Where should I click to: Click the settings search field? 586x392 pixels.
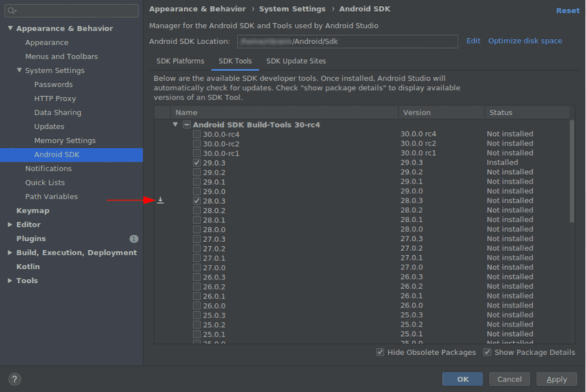point(72,11)
